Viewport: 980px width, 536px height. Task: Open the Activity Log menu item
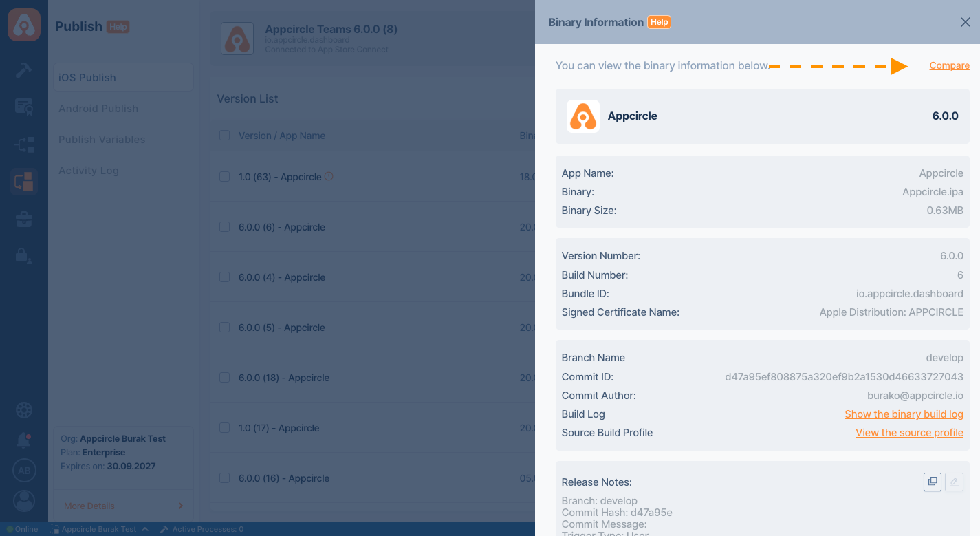[89, 171]
